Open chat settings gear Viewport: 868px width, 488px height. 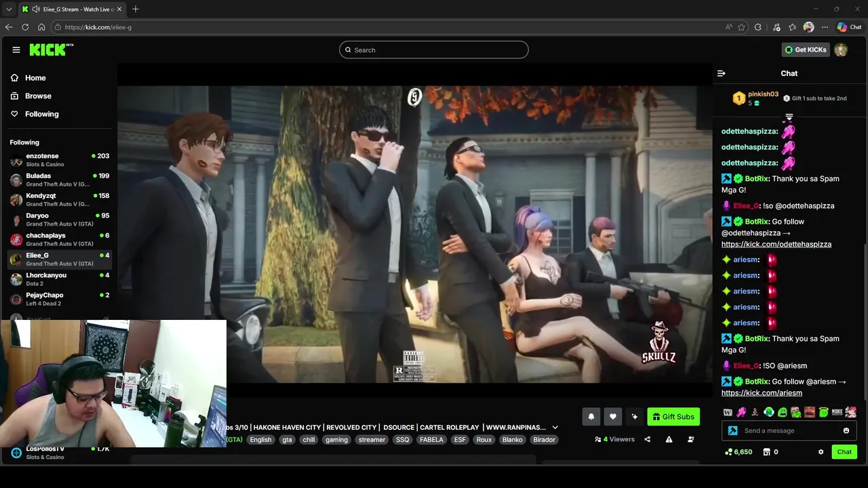pos(821,452)
